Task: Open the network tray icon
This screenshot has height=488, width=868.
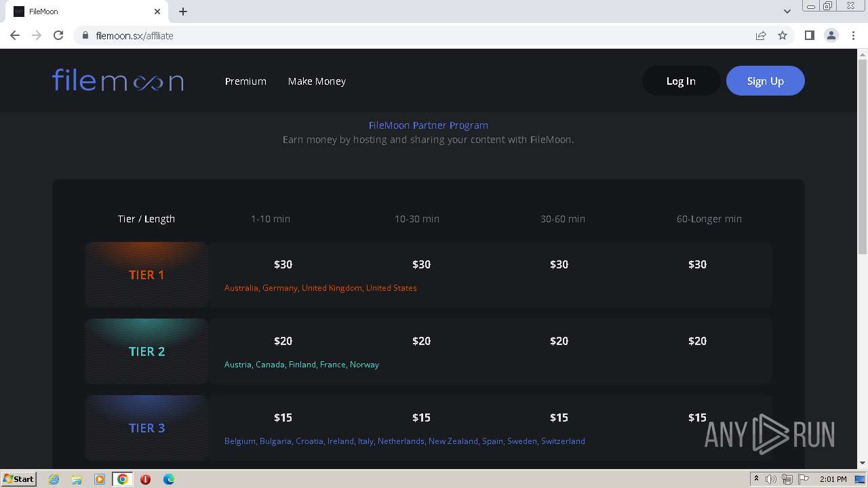Action: (787, 479)
